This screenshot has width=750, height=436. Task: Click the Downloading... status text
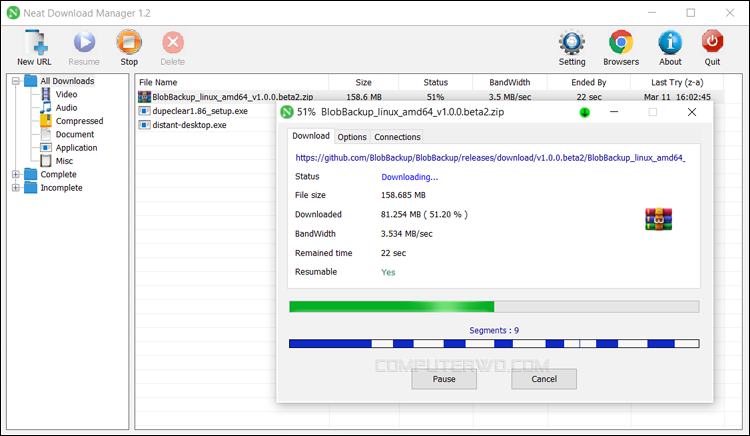409,177
